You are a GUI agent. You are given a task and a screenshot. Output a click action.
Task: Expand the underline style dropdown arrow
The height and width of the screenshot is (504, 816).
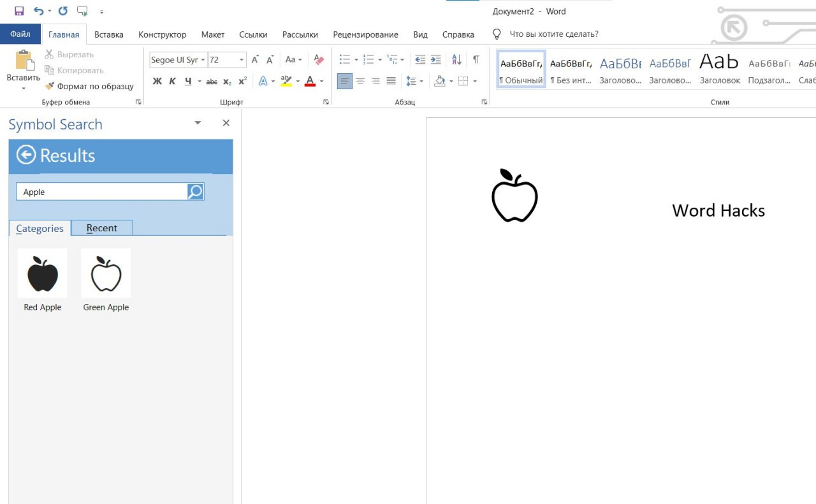click(200, 82)
